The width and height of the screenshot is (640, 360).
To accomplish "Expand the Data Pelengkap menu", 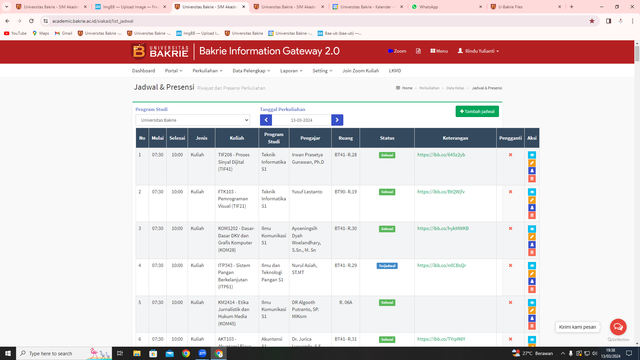I will (251, 71).
